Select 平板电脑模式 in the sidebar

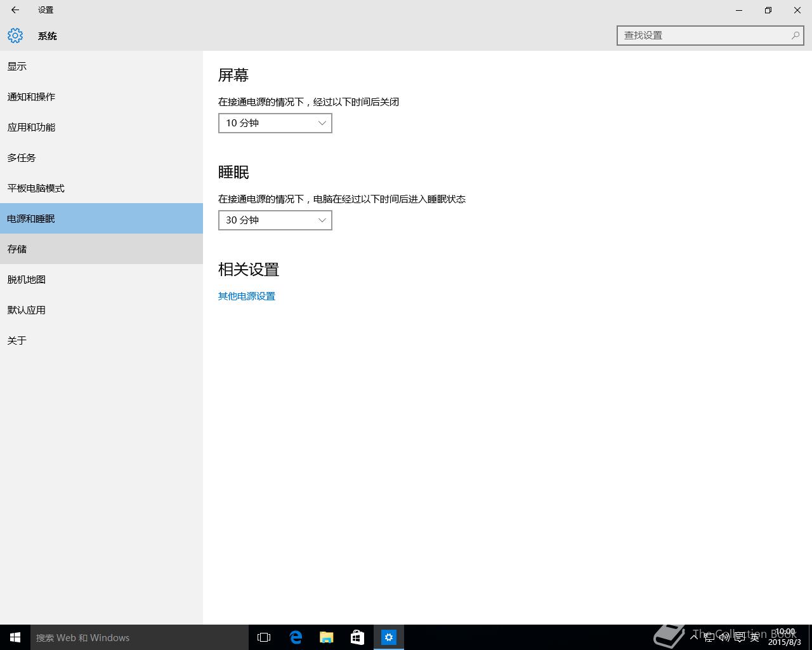point(101,188)
